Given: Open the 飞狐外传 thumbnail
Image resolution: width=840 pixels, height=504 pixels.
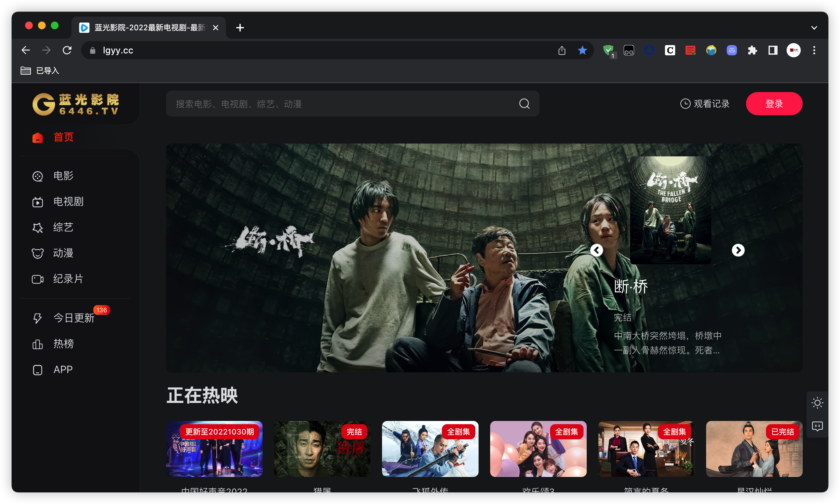Looking at the screenshot, I should click(430, 449).
